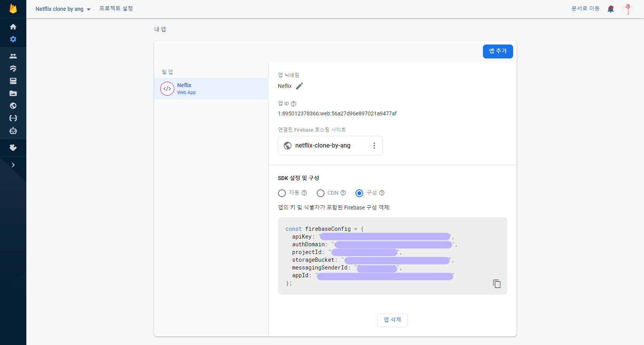This screenshot has width=644, height=345.
Task: Click the 웹 앱 category label
Action: (x=167, y=72)
